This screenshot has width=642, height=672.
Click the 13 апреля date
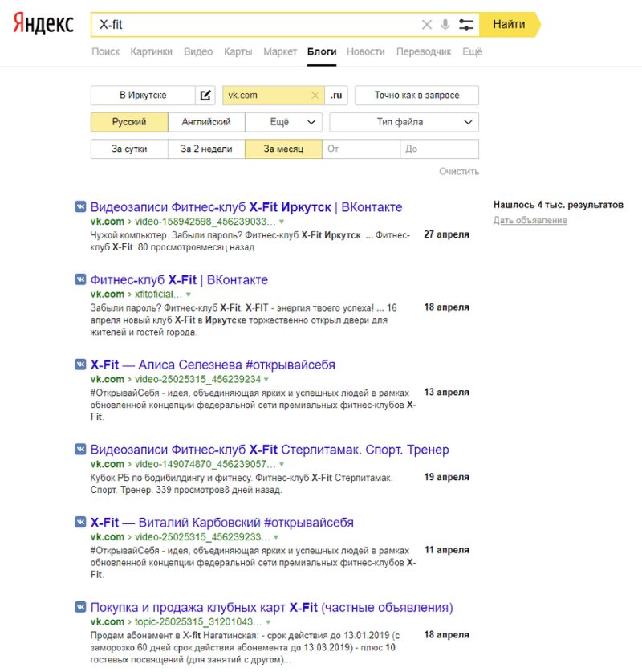446,392
